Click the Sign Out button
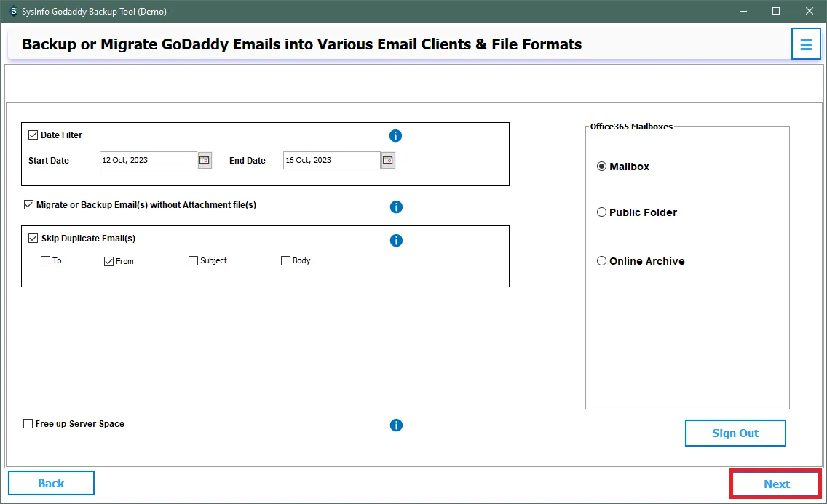827x504 pixels. click(x=735, y=433)
